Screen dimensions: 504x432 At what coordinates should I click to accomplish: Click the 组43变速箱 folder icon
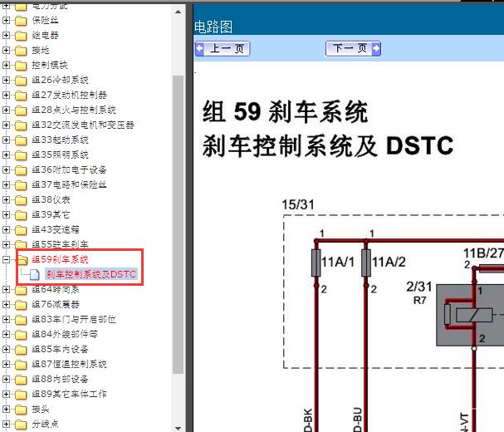pos(21,230)
